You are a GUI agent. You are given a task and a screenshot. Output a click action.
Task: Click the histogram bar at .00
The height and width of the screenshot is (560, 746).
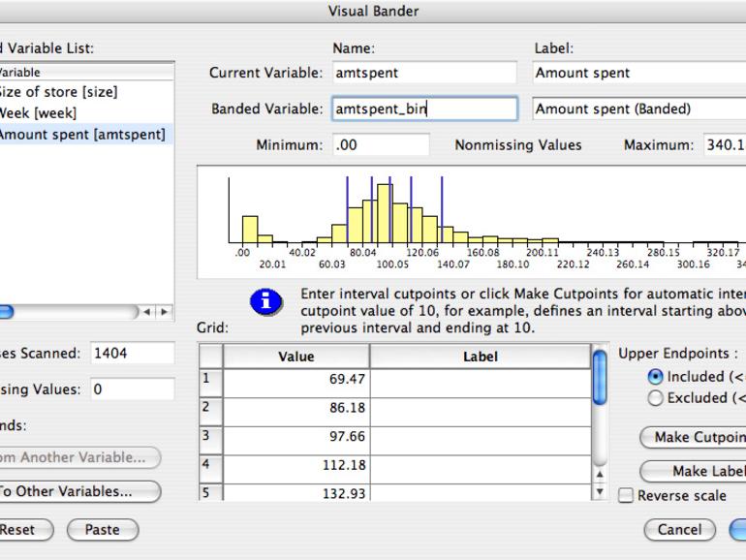[x=250, y=230]
